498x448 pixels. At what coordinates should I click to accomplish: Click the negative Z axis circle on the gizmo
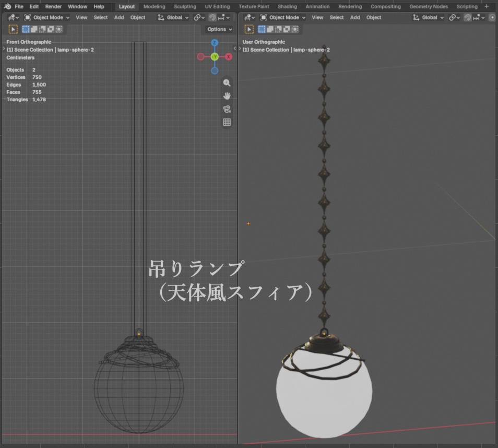pos(215,71)
